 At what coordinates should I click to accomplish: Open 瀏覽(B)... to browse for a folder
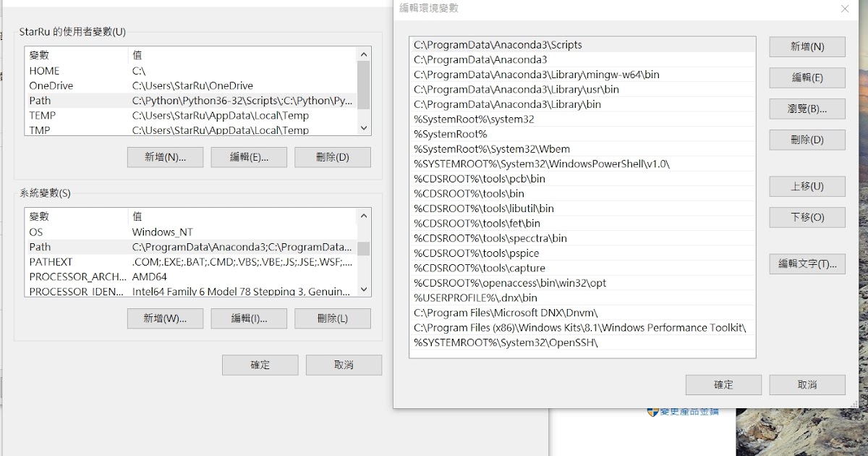pos(807,109)
